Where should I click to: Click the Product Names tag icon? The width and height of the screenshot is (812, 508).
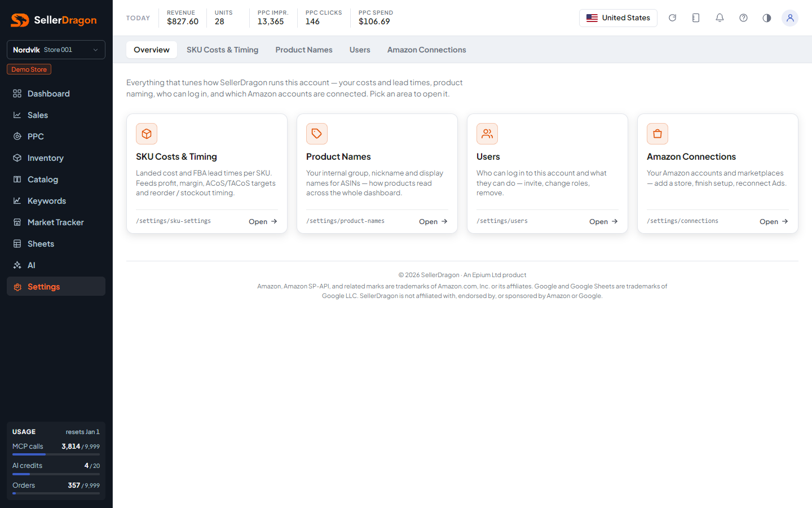(317, 134)
